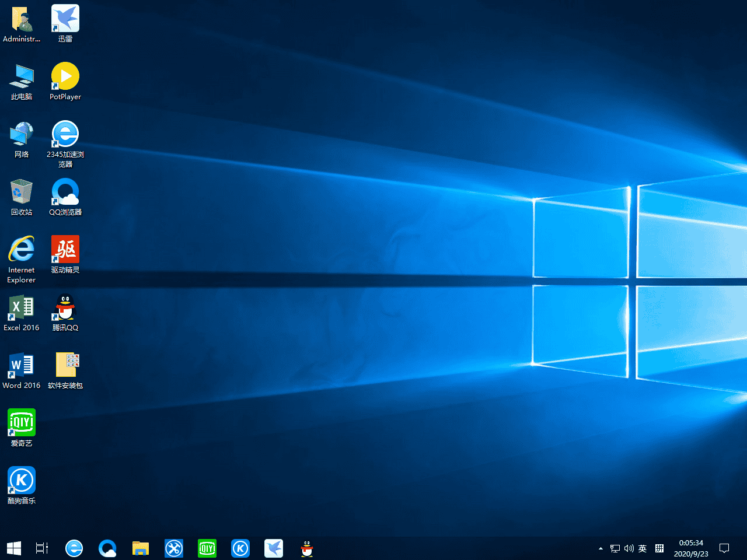Select the Administrator folder desktop icon

[x=22, y=24]
